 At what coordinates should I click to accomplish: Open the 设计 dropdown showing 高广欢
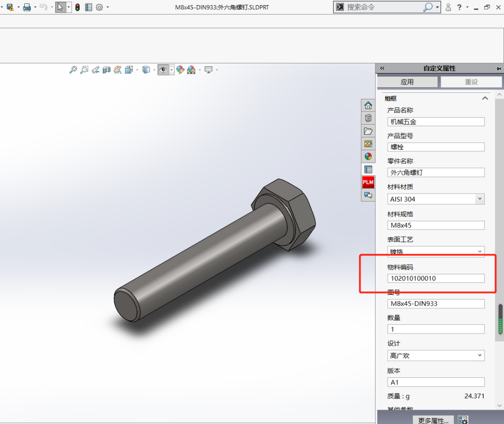tap(480, 355)
